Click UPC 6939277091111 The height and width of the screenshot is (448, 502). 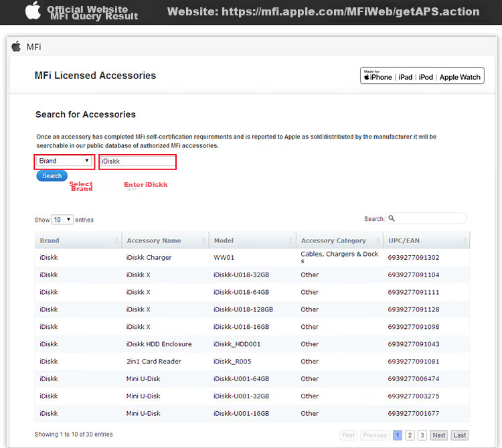(414, 292)
